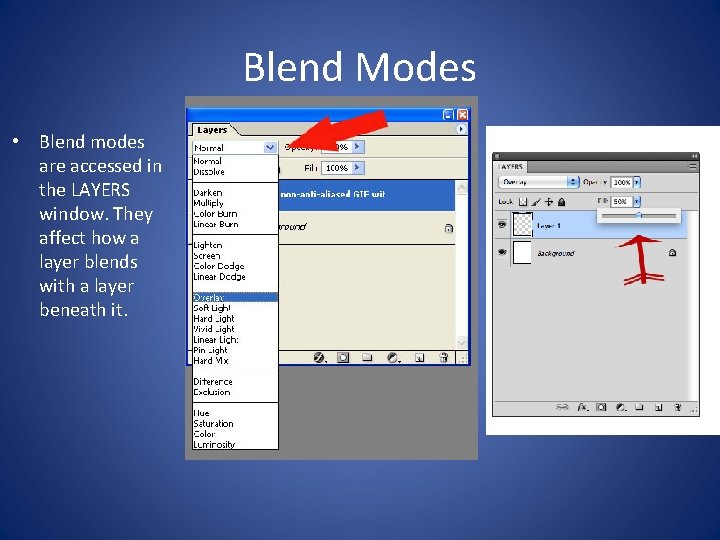Click Fill 50% value field in right panel
This screenshot has height=540, width=720.
tap(621, 201)
